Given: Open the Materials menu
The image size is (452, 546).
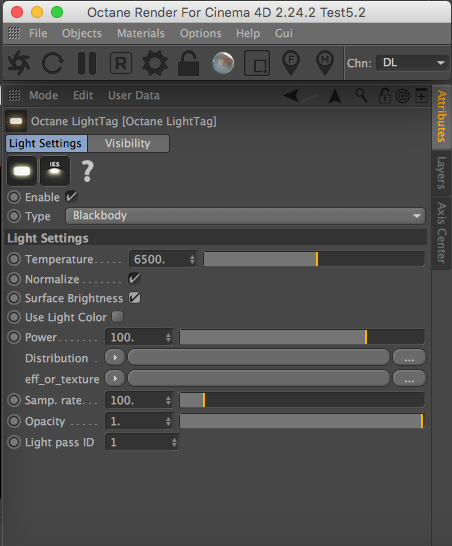Looking at the screenshot, I should [141, 33].
